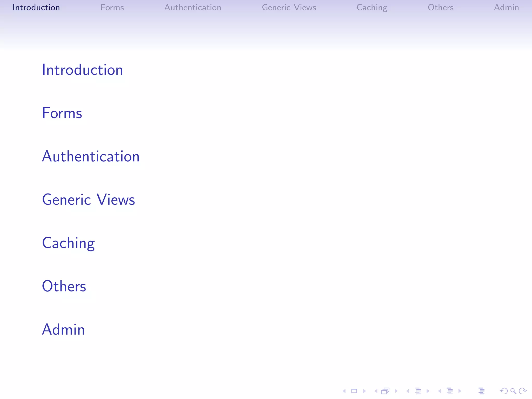Select Admin in top navigation bar

tap(506, 8)
